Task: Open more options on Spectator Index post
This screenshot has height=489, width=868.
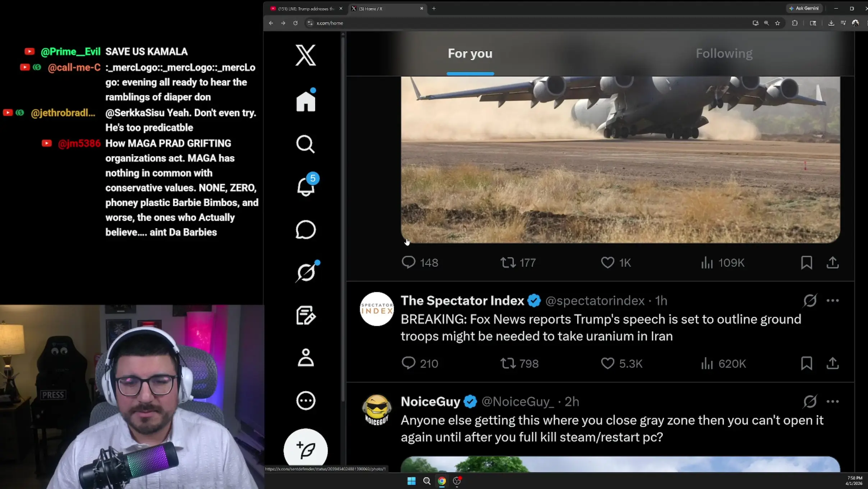Action: coord(832,301)
